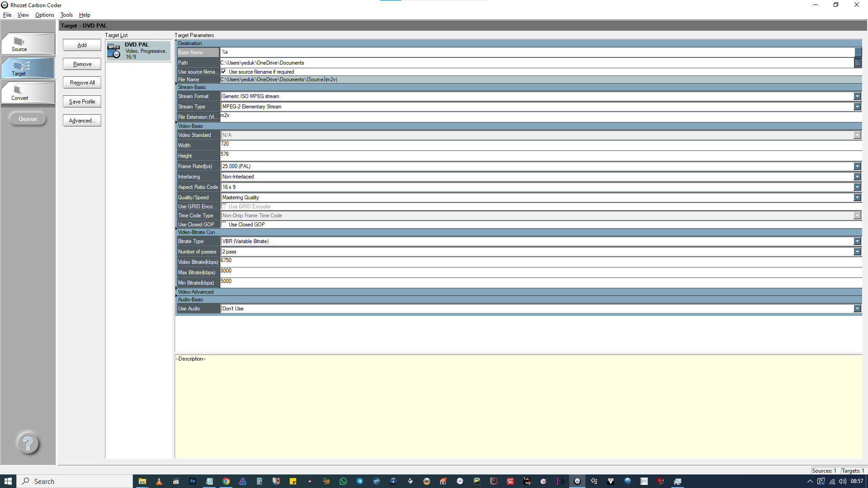The image size is (868, 488).
Task: Expand the Video-Advanced section
Action: tap(519, 292)
